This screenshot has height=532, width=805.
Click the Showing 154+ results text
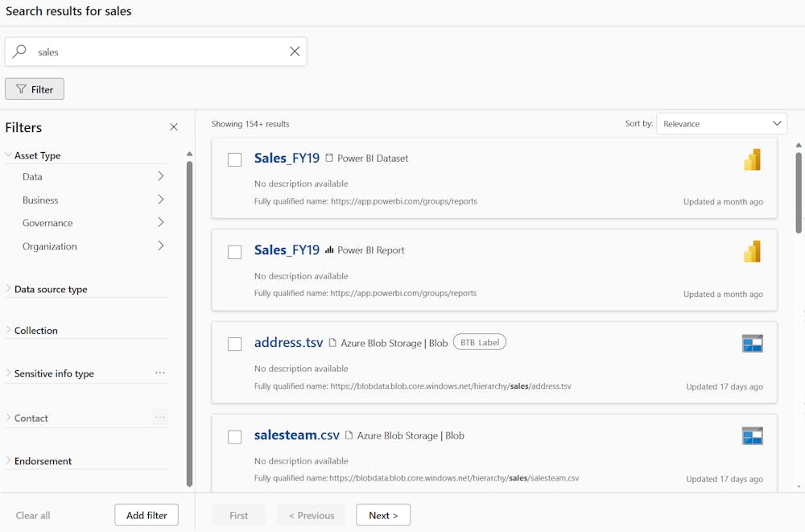pos(250,124)
